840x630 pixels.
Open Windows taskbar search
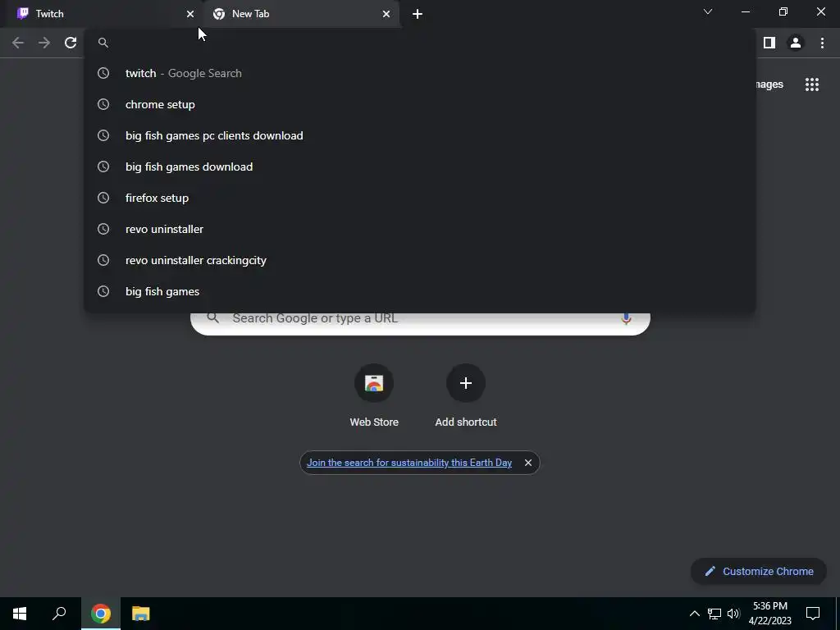point(59,614)
